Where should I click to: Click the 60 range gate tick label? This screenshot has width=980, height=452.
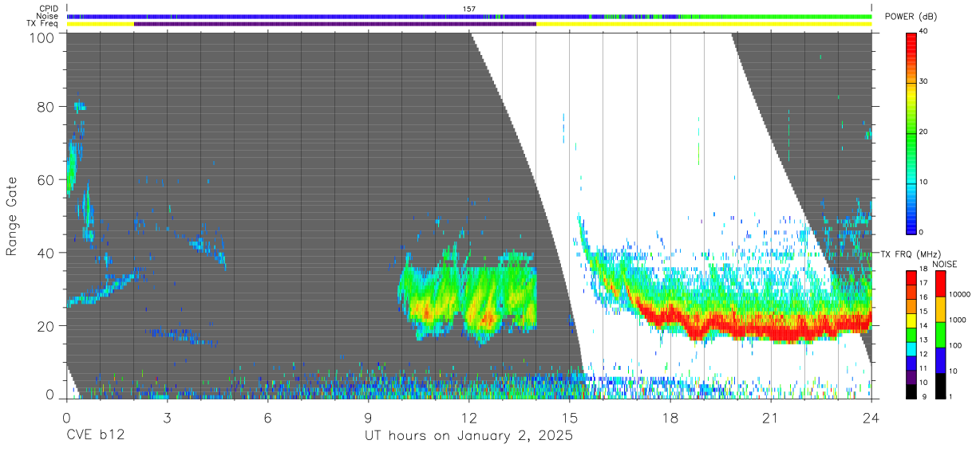pos(45,180)
